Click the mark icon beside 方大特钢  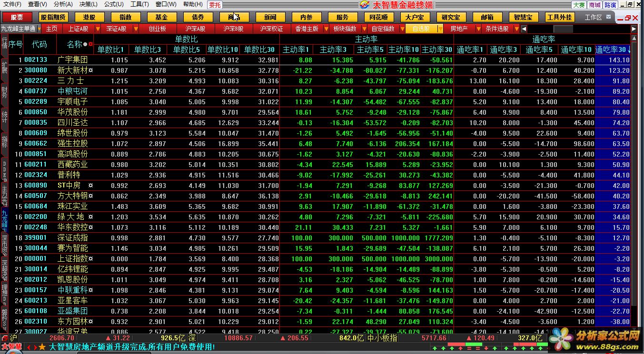click(90, 196)
